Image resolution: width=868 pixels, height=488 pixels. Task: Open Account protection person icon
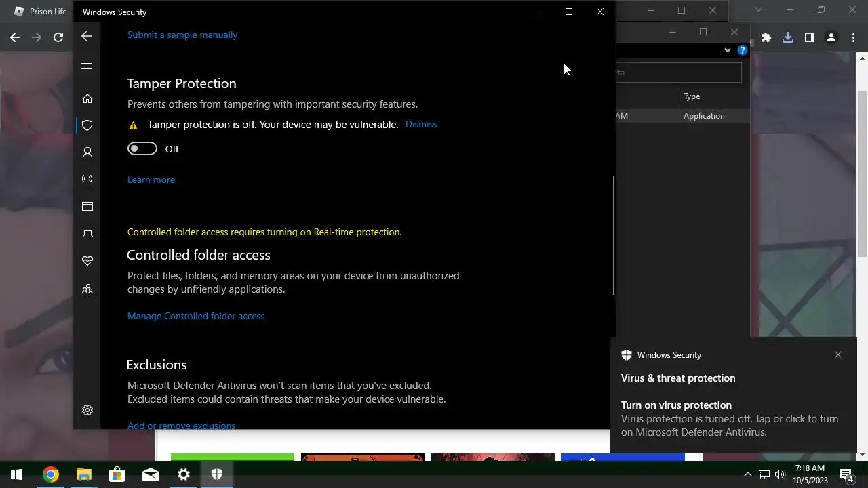87,153
